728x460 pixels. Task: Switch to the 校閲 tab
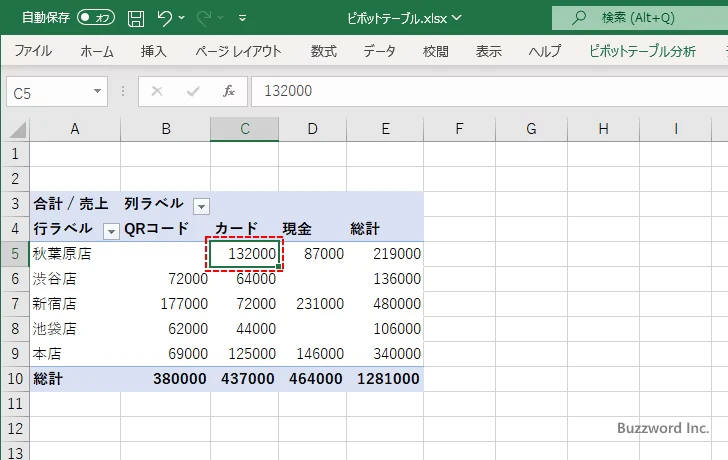tap(436, 51)
